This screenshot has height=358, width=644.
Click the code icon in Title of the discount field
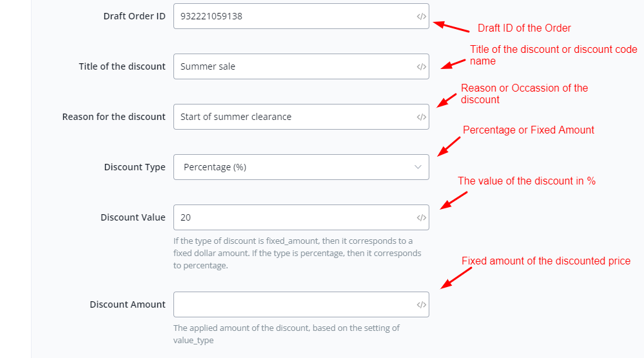pyautogui.click(x=421, y=66)
